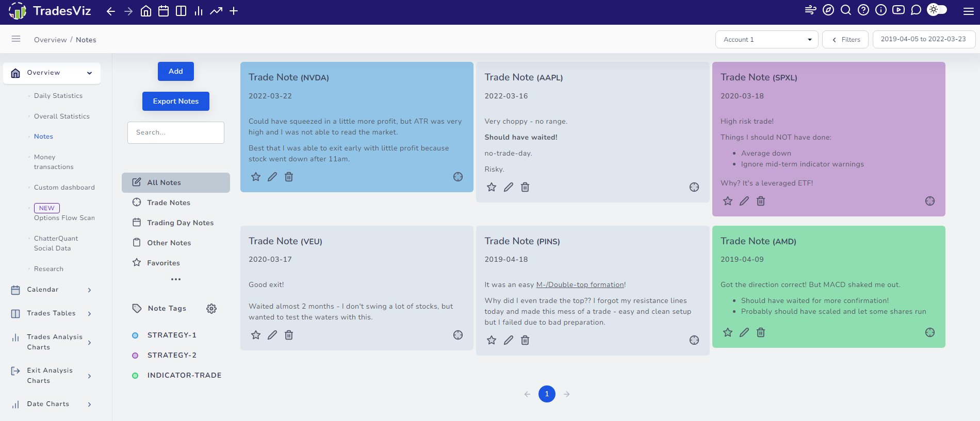Screen dimensions: 980x421
Task: Open the split-panel tables icon in top bar
Action: pyautogui.click(x=181, y=11)
